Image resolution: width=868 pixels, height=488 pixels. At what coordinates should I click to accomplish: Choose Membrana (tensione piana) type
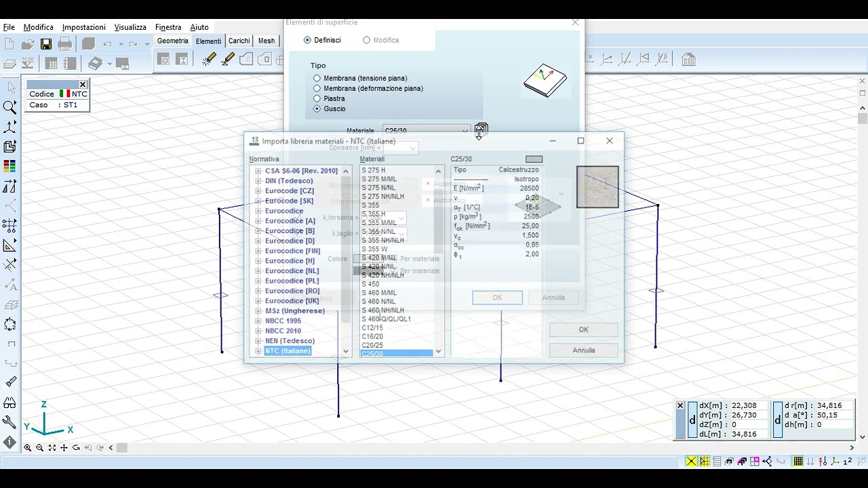tap(317, 79)
